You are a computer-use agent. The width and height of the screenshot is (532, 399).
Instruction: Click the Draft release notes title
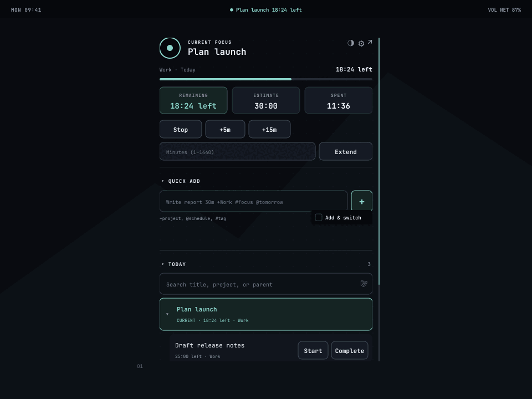(209, 345)
